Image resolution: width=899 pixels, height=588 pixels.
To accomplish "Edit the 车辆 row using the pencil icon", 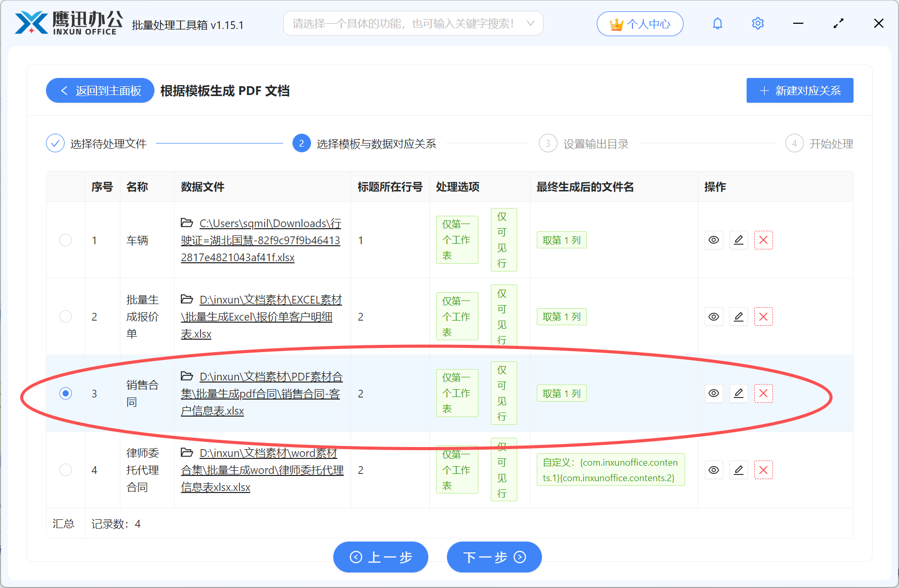I will point(738,240).
